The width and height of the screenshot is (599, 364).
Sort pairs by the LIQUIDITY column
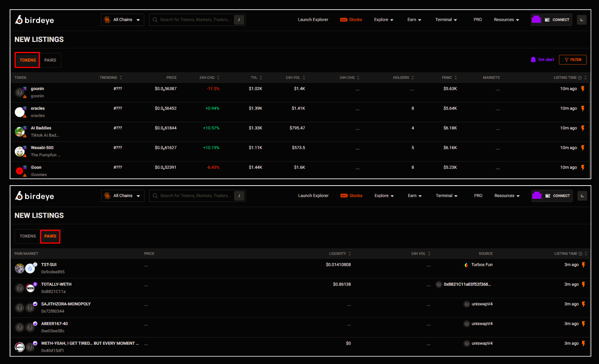pyautogui.click(x=340, y=254)
